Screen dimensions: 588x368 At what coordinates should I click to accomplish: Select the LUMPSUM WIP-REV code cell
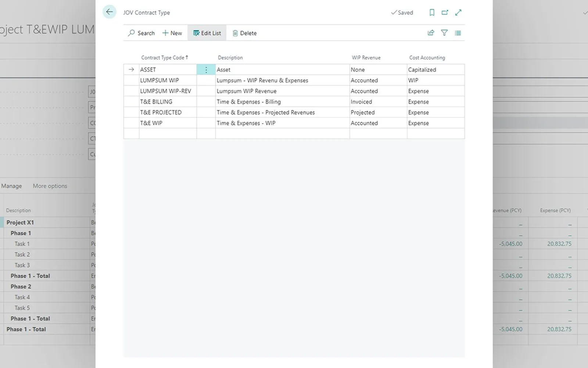tap(168, 91)
